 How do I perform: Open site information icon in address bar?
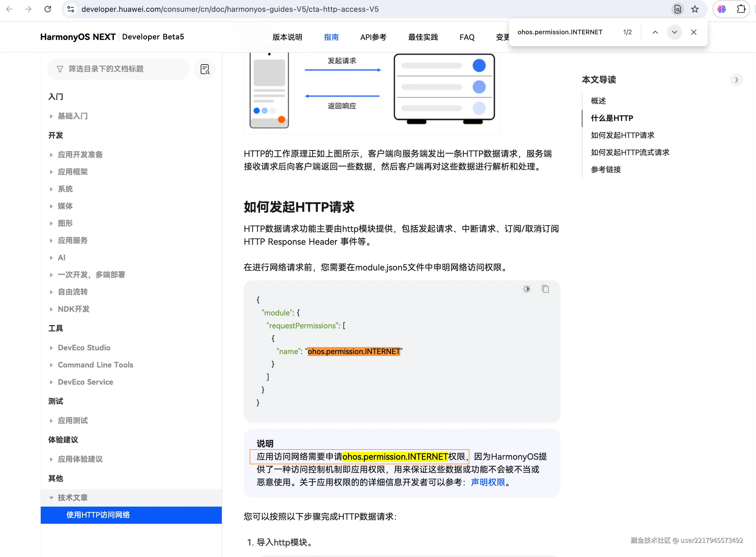[x=71, y=9]
